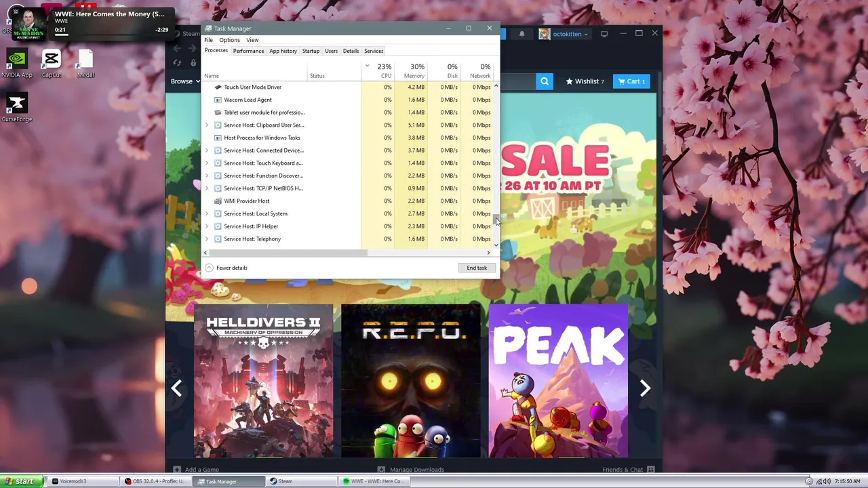The image size is (868, 488).
Task: Click the octokitten avatar image
Action: (x=545, y=34)
